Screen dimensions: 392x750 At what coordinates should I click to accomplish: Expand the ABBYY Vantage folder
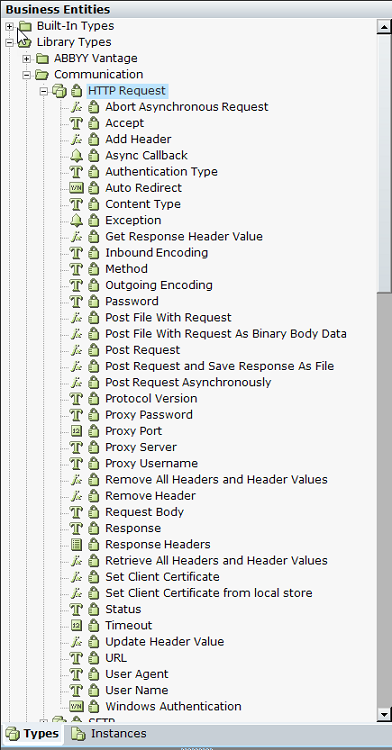[x=27, y=59]
